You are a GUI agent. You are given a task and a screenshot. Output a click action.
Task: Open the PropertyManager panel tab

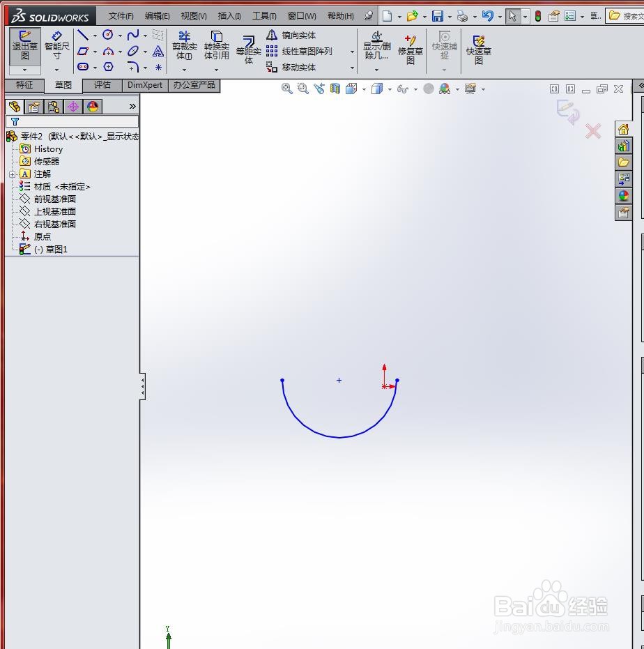coord(34,107)
